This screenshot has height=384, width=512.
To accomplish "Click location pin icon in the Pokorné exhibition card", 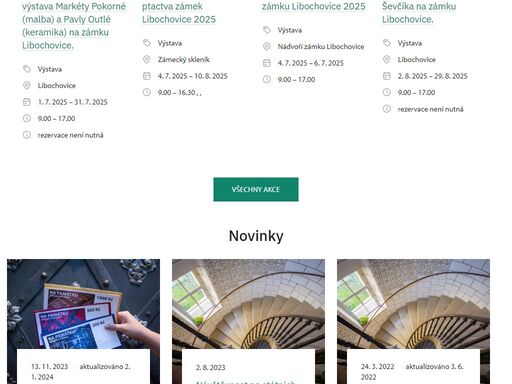I will point(27,85).
